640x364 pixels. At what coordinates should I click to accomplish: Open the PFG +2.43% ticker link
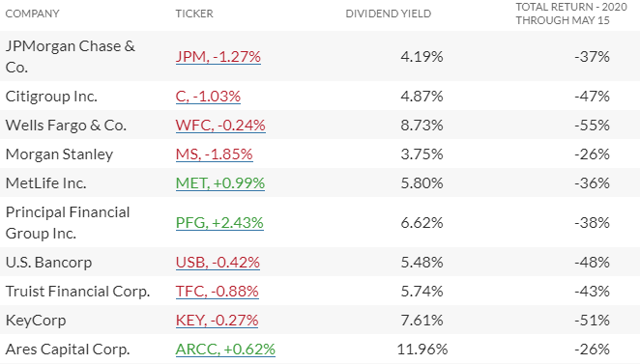tap(219, 223)
